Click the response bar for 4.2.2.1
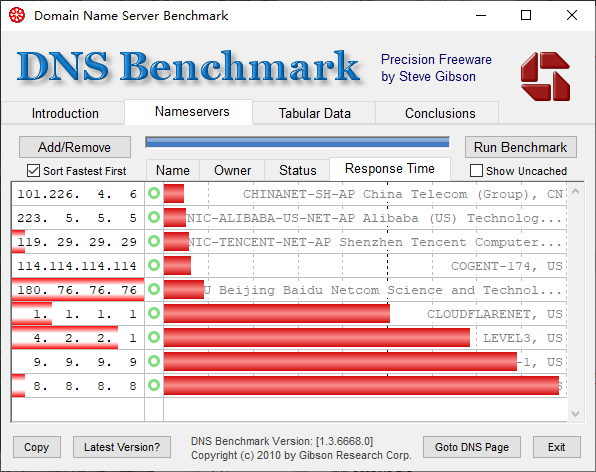The width and height of the screenshot is (596, 472). pyautogui.click(x=317, y=337)
